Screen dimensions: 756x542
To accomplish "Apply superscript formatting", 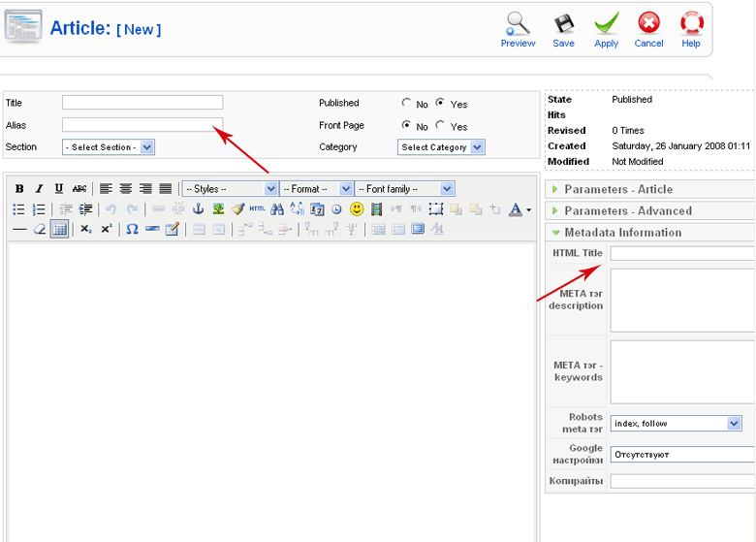I will pos(106,230).
